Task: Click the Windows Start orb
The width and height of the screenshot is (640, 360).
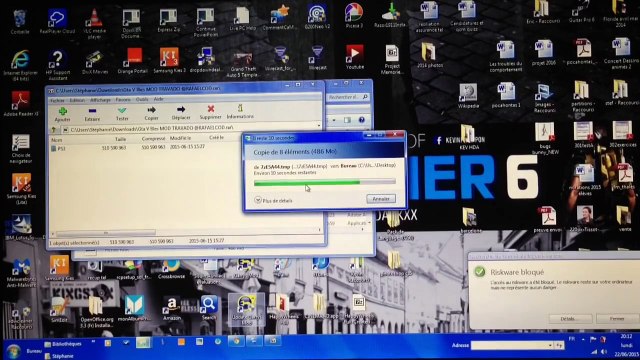Action: [13, 351]
